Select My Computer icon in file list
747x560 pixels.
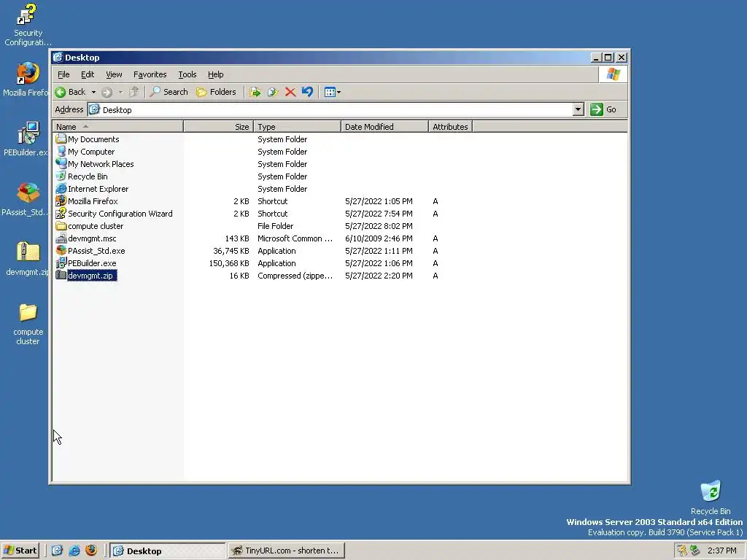(61, 152)
